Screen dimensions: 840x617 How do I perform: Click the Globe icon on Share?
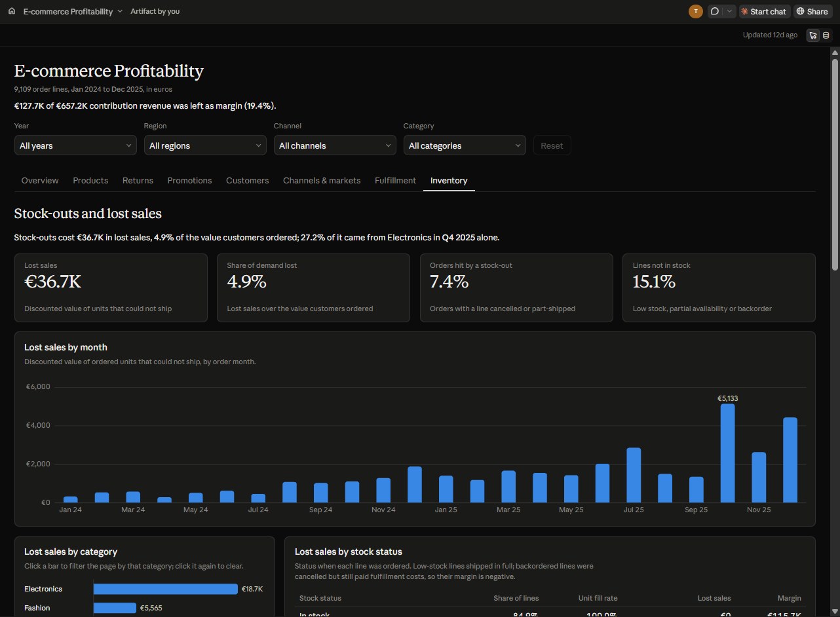[x=801, y=11]
